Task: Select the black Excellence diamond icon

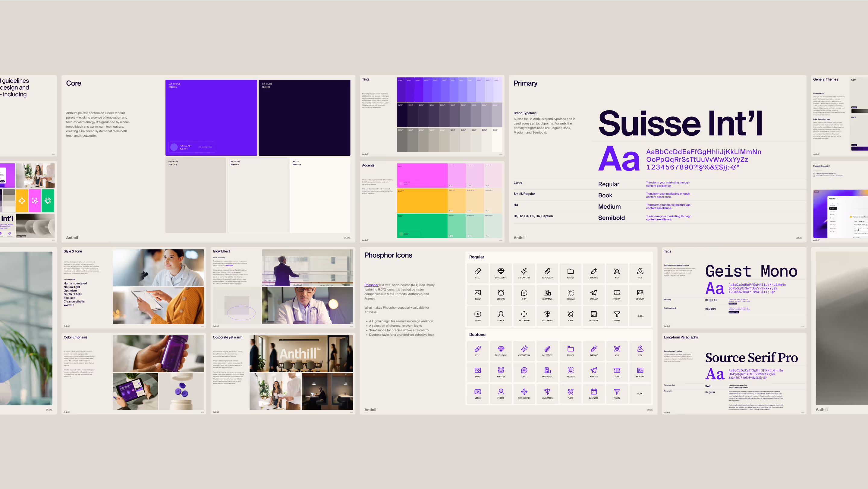Action: (x=501, y=271)
